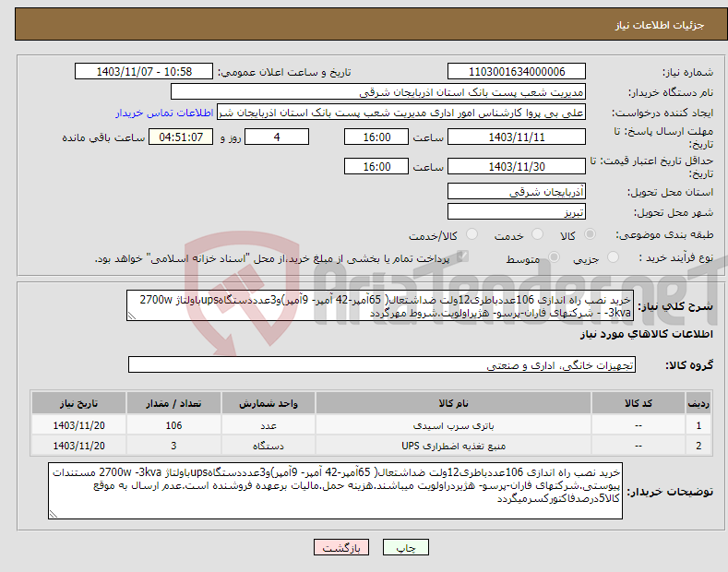Select the متوسط purchase type radio
728x572 pixels.
[554, 257]
